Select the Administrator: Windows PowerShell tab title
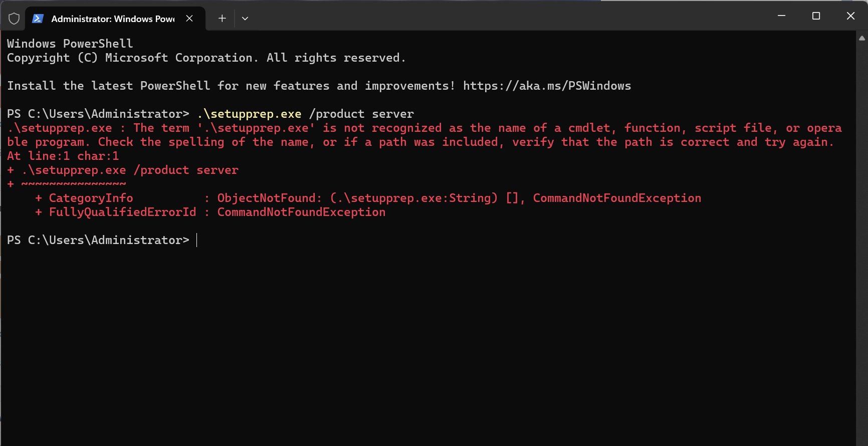Image resolution: width=868 pixels, height=446 pixels. point(113,19)
